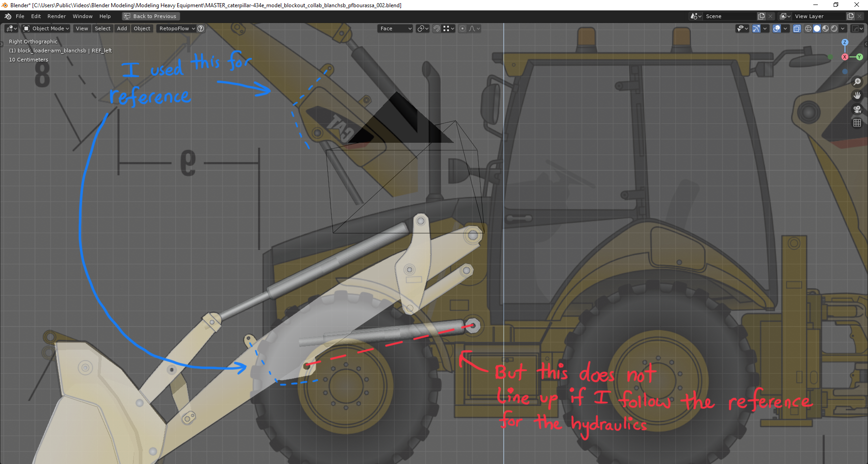The image size is (868, 464).
Task: Toggle the show gizmo button
Action: coord(756,28)
